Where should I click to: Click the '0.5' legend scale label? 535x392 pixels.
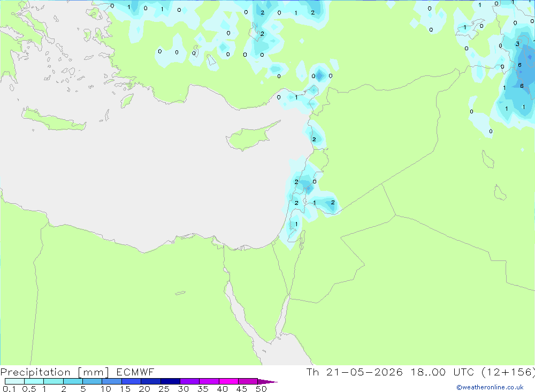pyautogui.click(x=29, y=389)
